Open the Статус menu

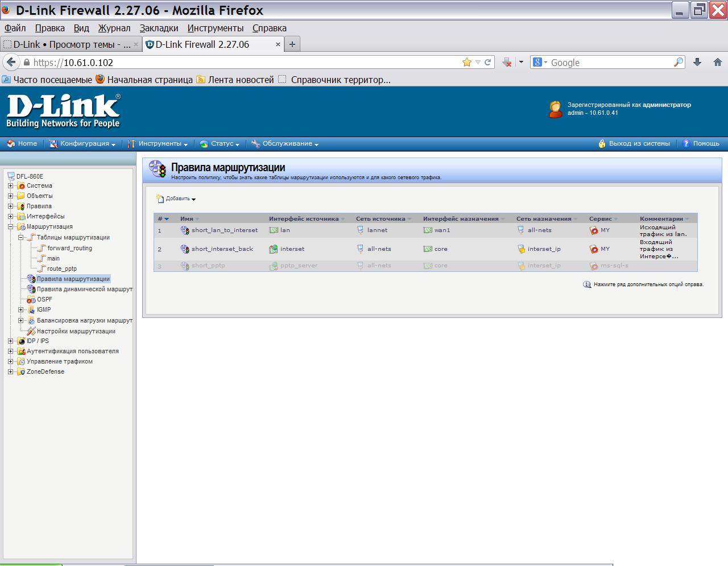(x=220, y=144)
